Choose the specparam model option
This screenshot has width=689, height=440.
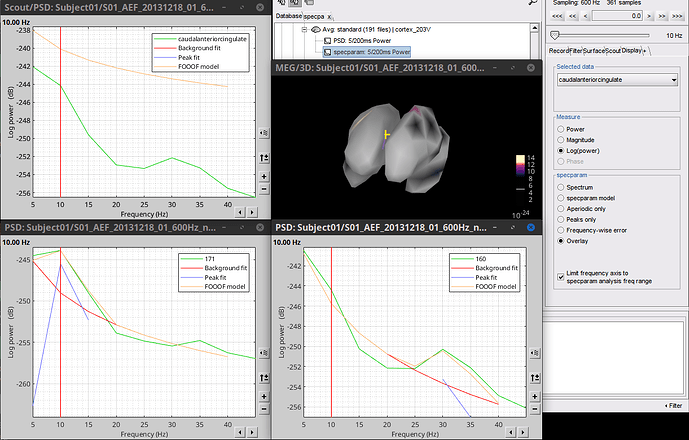pos(561,198)
